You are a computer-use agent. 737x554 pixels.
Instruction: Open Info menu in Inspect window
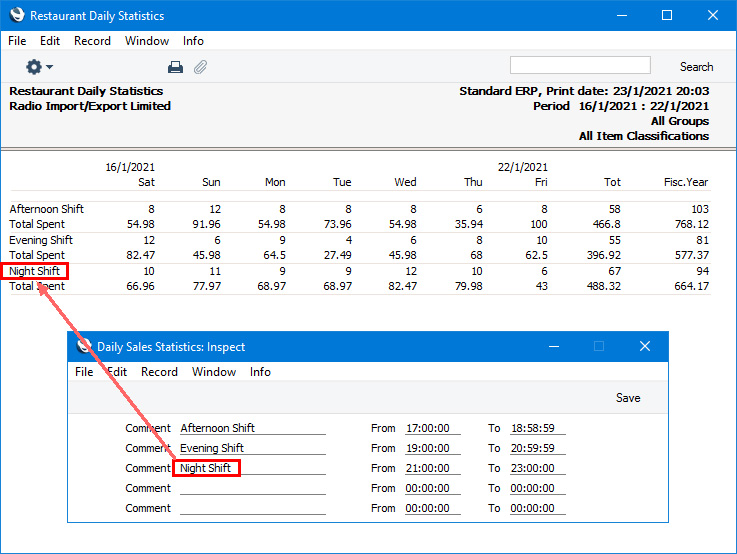point(260,372)
